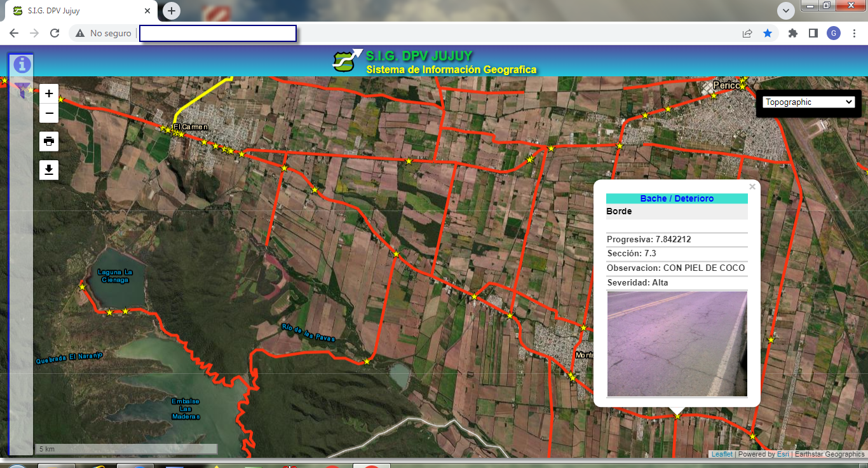Bookmark this page with the star
This screenshot has height=468, width=868.
(768, 33)
